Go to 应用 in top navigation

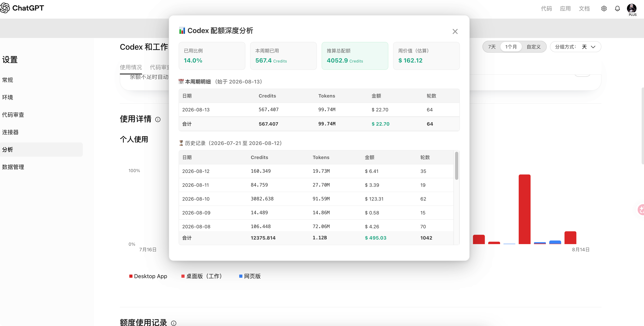(x=565, y=9)
